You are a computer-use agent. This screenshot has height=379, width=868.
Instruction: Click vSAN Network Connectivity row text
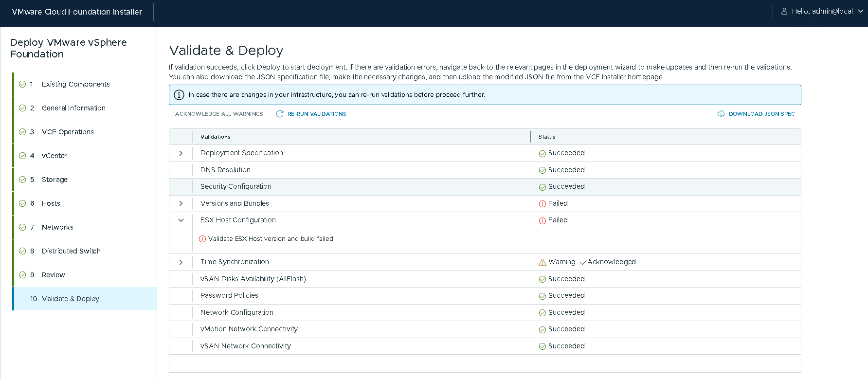click(x=246, y=346)
